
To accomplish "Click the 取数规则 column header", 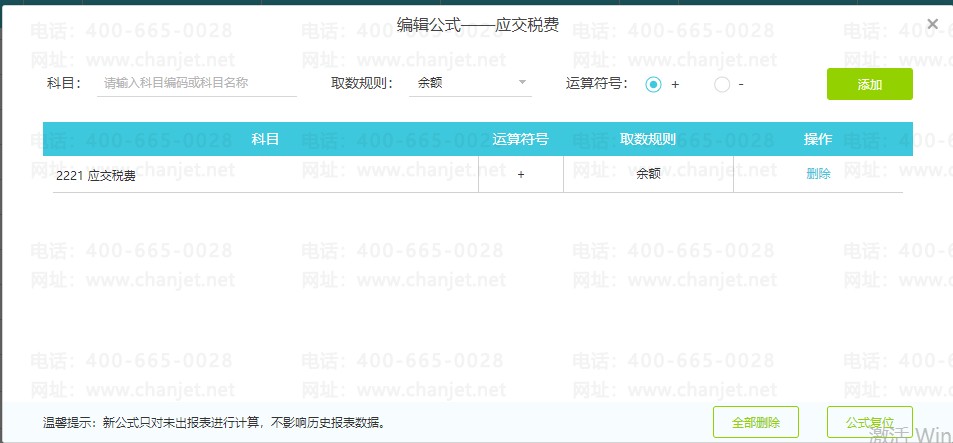I will [x=649, y=139].
